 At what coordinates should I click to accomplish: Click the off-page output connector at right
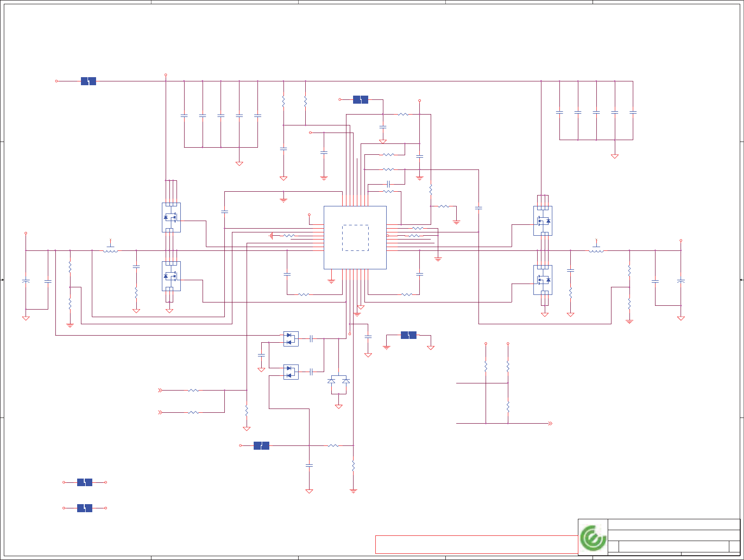550,423
